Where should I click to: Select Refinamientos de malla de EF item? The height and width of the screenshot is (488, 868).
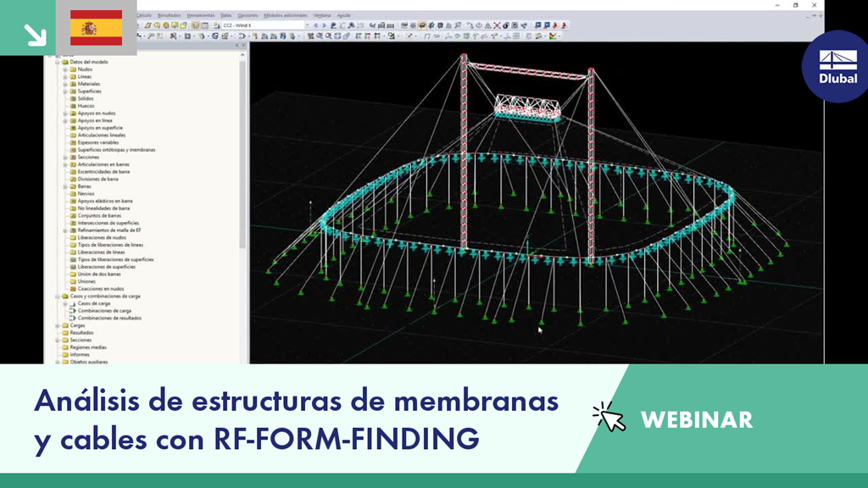(x=109, y=230)
